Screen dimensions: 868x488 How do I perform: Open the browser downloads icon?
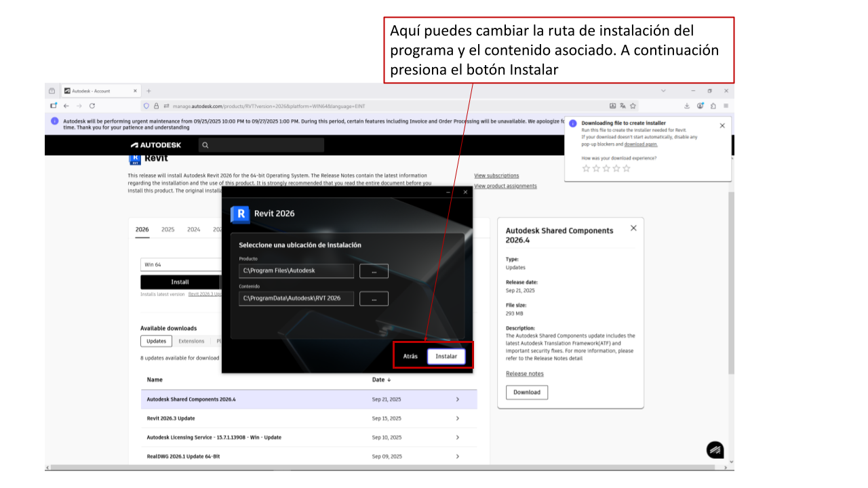tap(687, 106)
